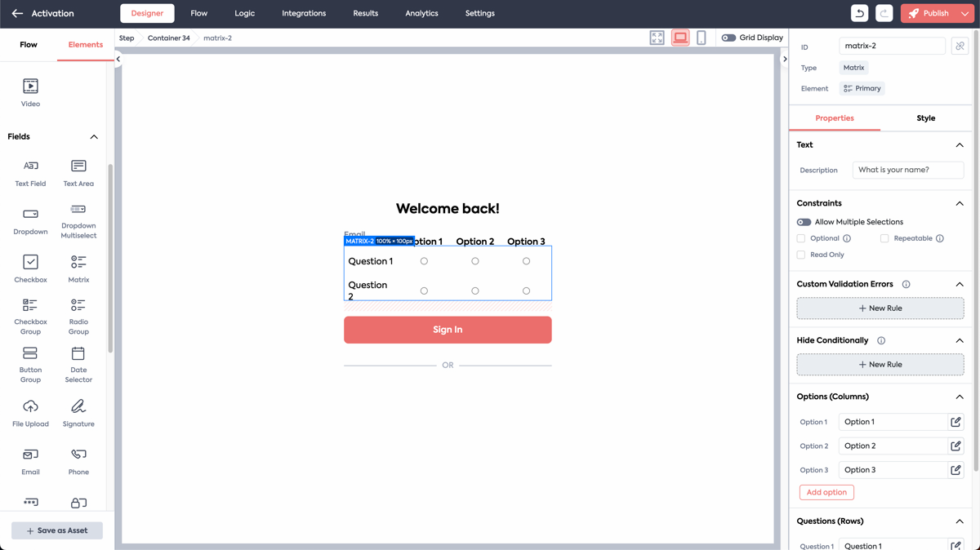Switch to mobile preview icon
The height and width of the screenshot is (550, 980).
(x=701, y=38)
